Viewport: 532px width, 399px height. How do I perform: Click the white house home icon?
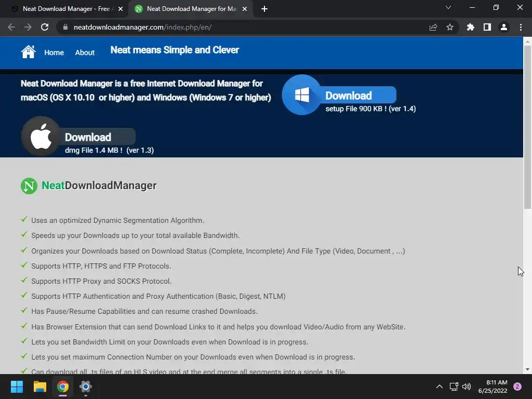click(28, 52)
